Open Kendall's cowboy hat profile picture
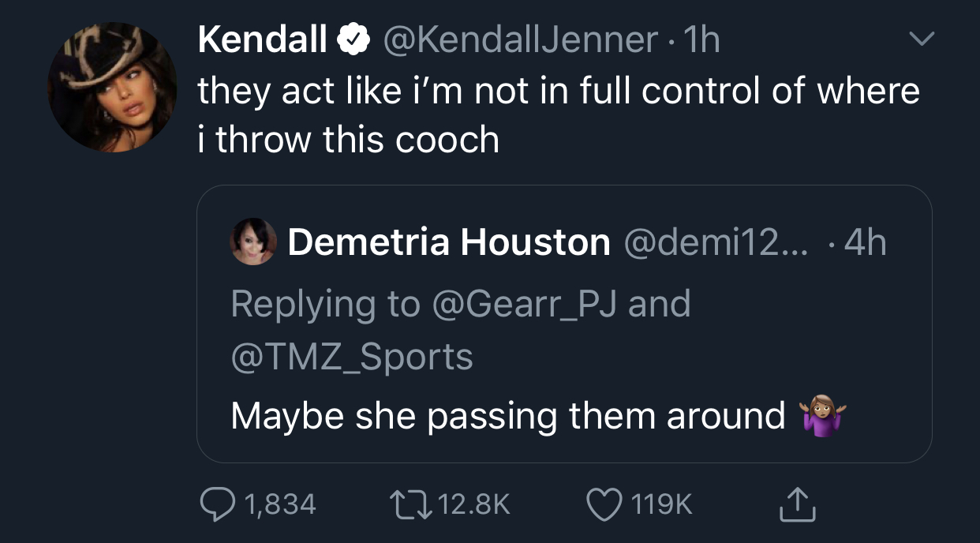This screenshot has height=543, width=980. coord(112,88)
